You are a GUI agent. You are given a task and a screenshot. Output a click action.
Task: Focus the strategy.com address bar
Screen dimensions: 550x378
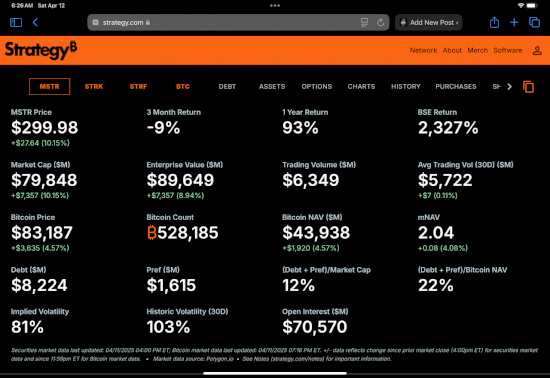pyautogui.click(x=238, y=22)
